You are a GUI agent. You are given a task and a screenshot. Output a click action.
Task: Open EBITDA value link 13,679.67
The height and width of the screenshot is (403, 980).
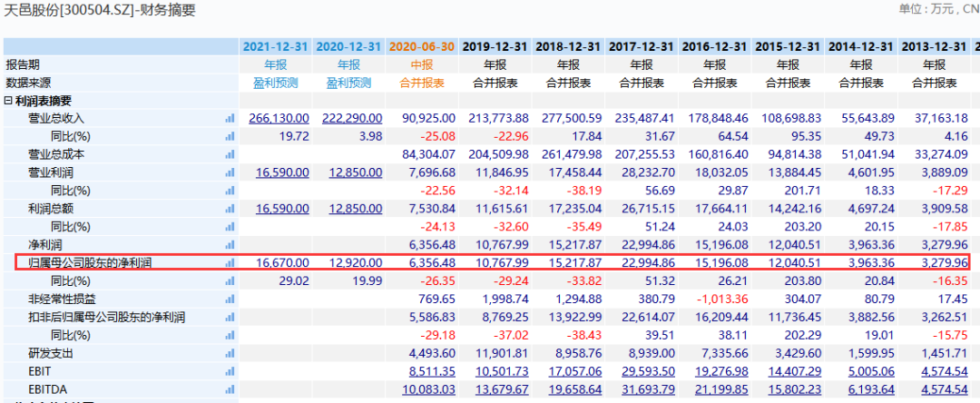coord(503,390)
